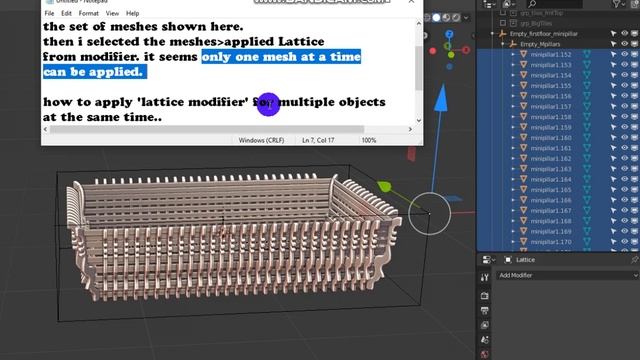This screenshot has width=640, height=360.
Task: Open the Render properties tab
Action: [x=484, y=296]
